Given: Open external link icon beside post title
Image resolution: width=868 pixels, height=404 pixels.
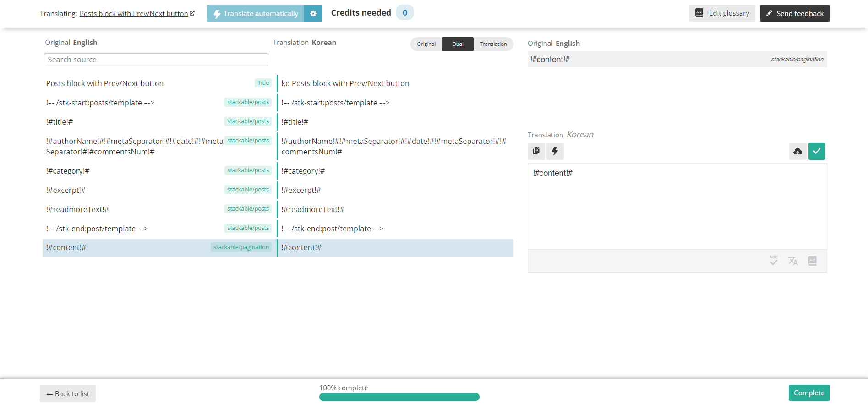Looking at the screenshot, I should pos(192,13).
